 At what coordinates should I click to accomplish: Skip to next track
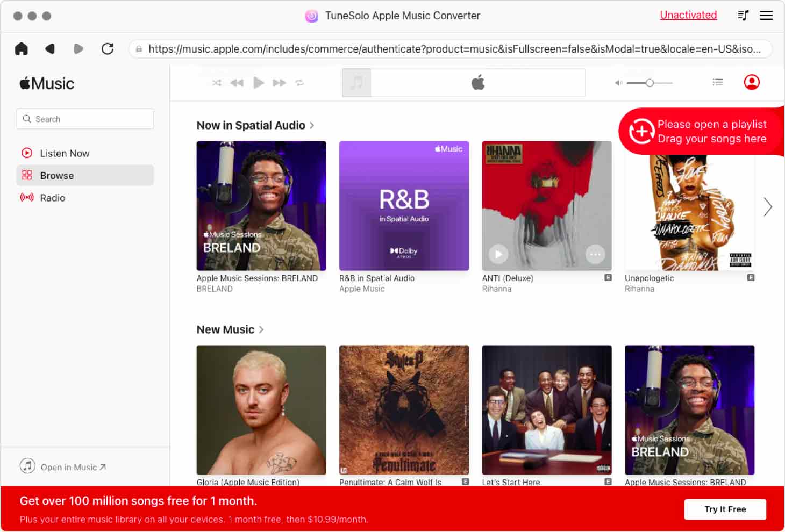(x=280, y=83)
